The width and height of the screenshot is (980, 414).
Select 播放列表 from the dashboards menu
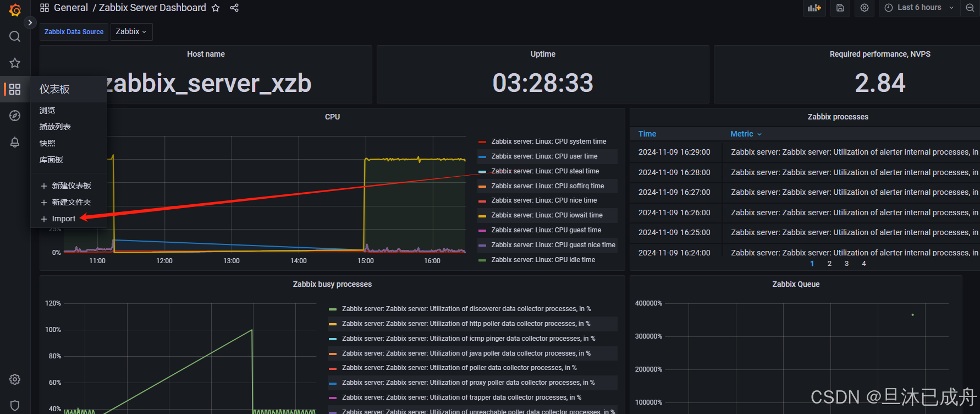55,127
